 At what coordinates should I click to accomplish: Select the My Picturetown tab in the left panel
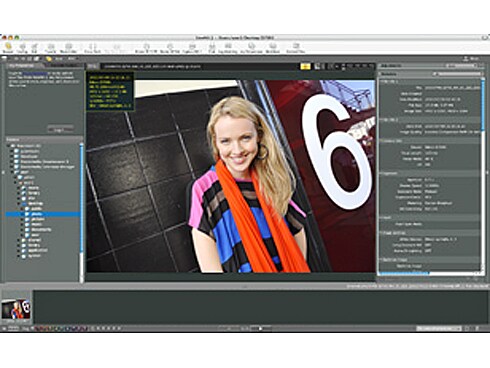[21, 66]
